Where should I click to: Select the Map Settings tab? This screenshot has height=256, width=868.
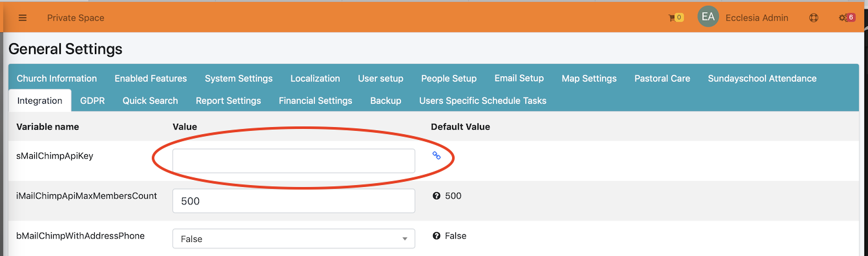589,78
